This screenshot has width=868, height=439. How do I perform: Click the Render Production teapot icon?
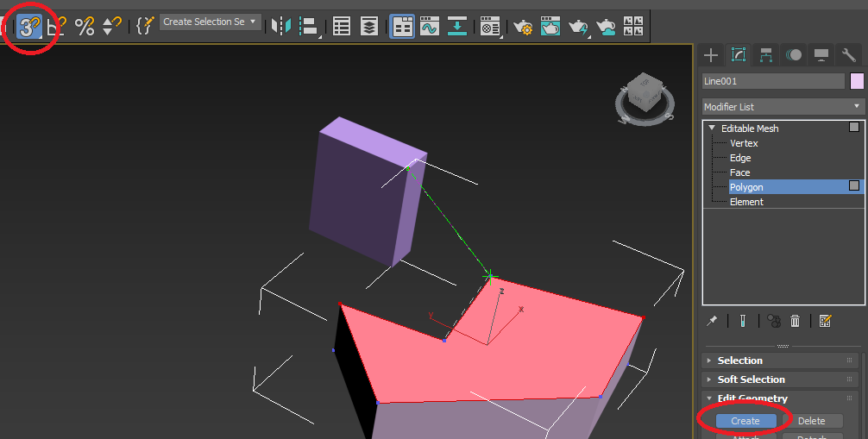tap(578, 27)
